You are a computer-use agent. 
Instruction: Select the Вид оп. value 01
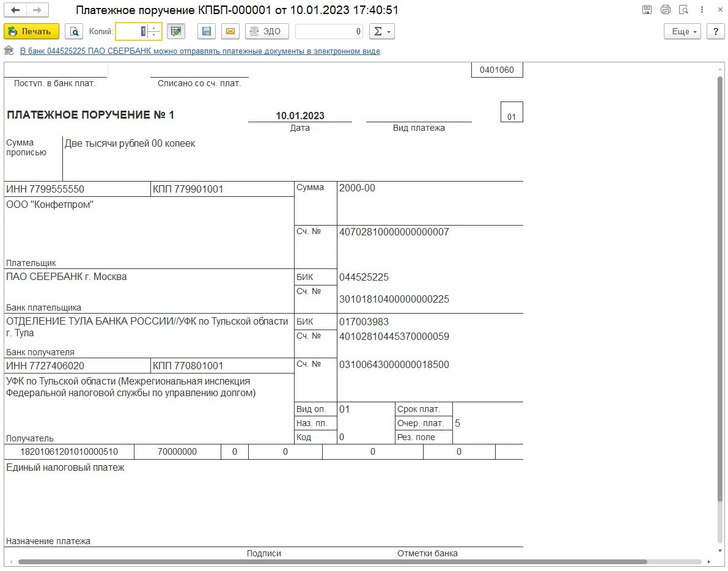point(345,410)
